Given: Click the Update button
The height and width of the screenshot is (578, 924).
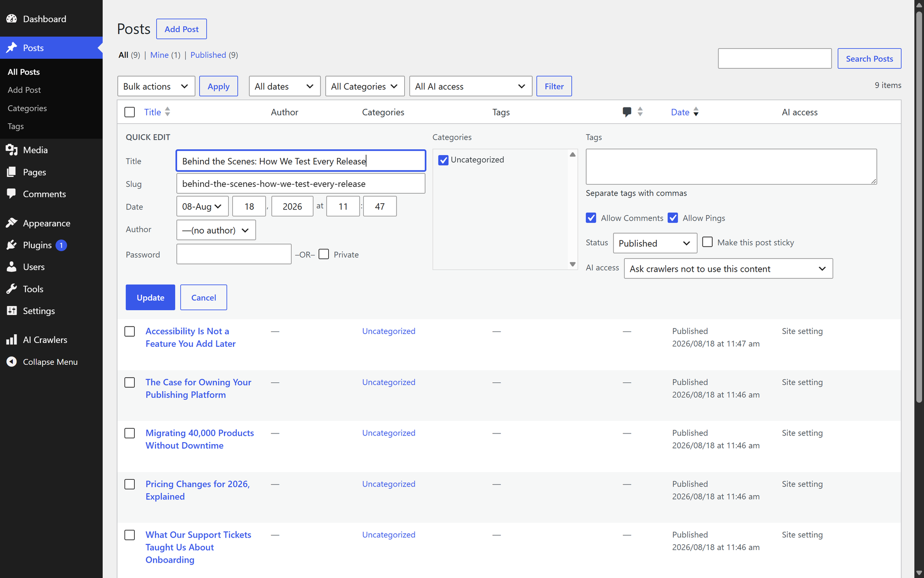Looking at the screenshot, I should [150, 297].
